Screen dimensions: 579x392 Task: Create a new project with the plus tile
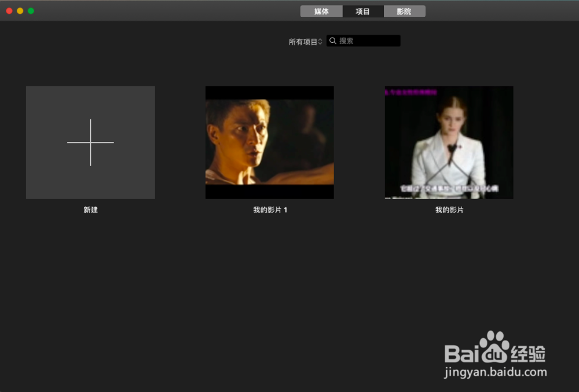click(90, 142)
